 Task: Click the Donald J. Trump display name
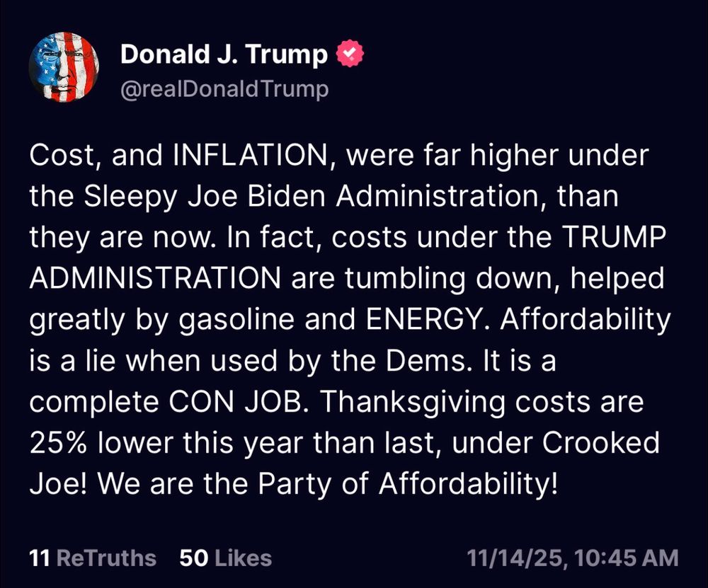point(224,54)
